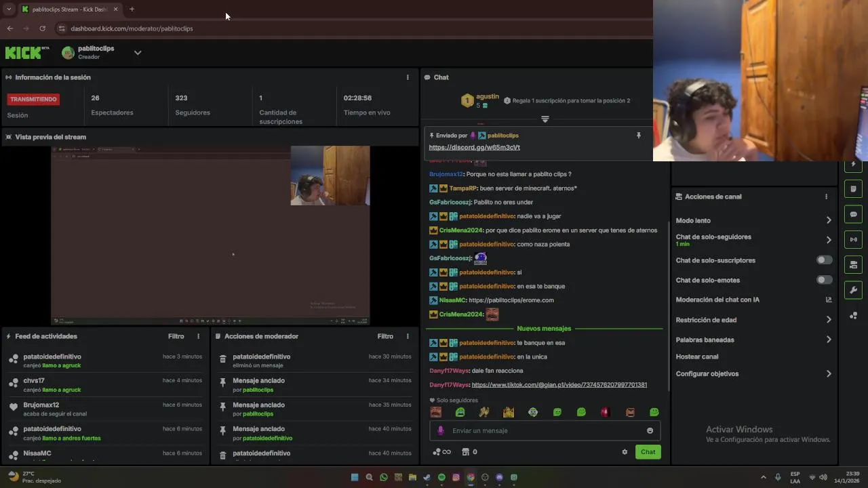This screenshot has width=868, height=488.
Task: Go back in browser history
Action: (x=9, y=28)
